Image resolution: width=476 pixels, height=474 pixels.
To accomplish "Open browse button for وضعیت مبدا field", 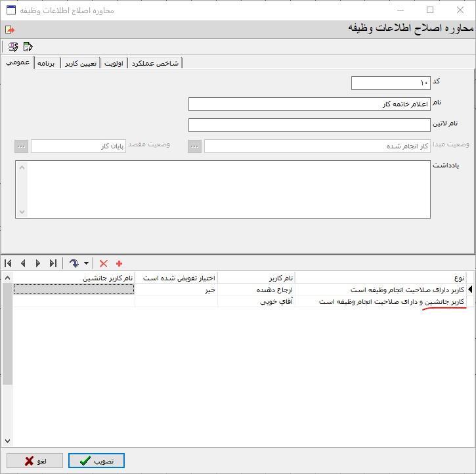I will (x=194, y=146).
